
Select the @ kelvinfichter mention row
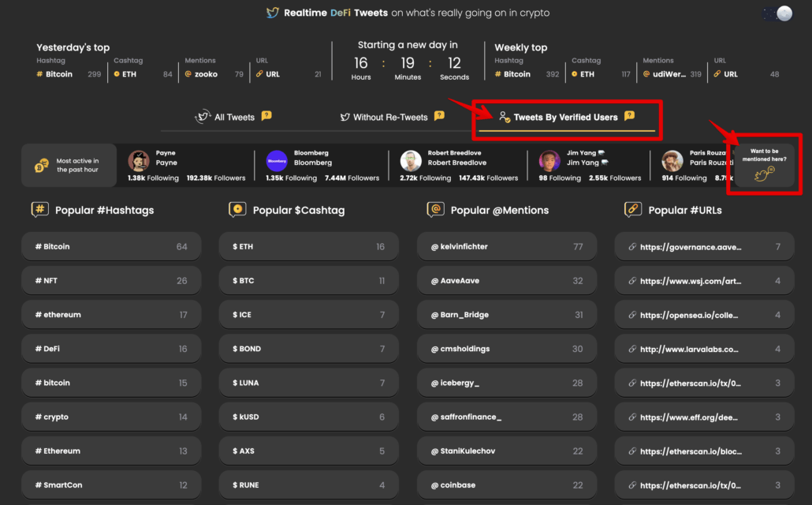pyautogui.click(x=507, y=246)
